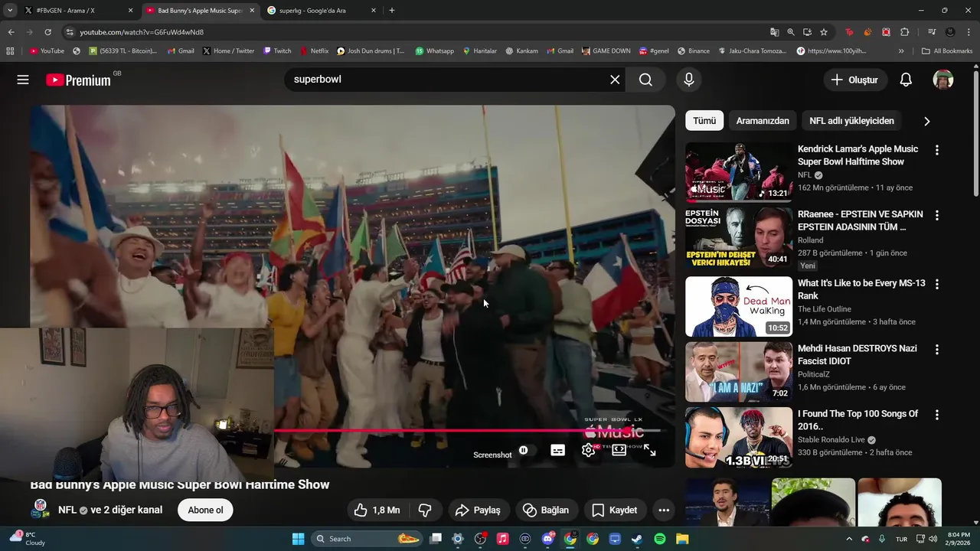Go back with the browser arrow

coord(11,32)
